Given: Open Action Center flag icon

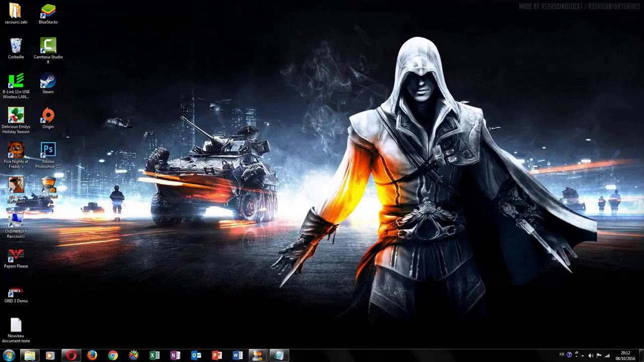Looking at the screenshot, I should pos(599,355).
